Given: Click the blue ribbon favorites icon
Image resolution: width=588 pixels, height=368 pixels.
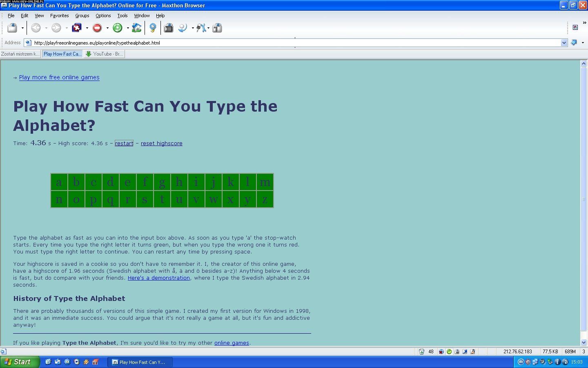Looking at the screenshot, I should coord(153,28).
